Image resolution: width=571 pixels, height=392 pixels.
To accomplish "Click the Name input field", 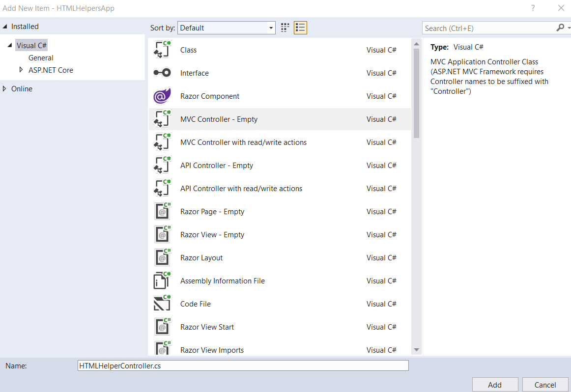I will point(243,365).
